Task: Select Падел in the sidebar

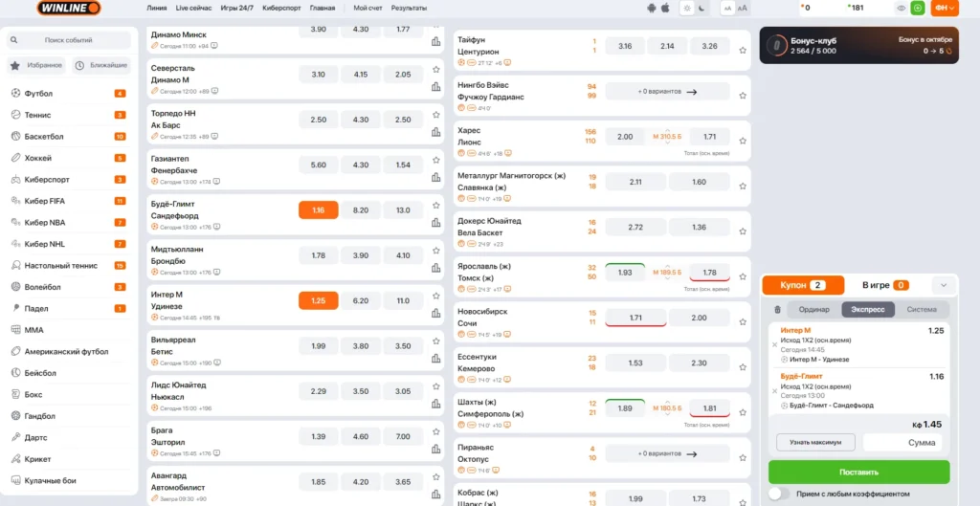Action: pos(69,309)
